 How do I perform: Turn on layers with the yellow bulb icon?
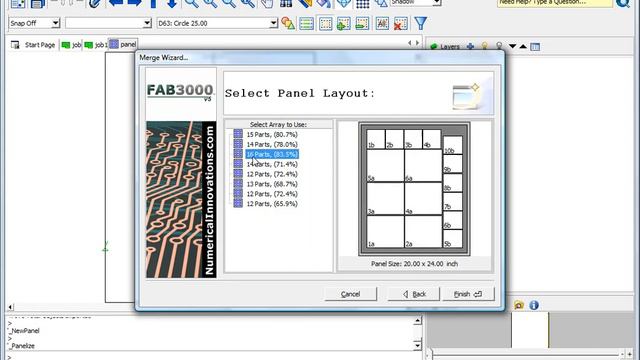click(x=484, y=47)
